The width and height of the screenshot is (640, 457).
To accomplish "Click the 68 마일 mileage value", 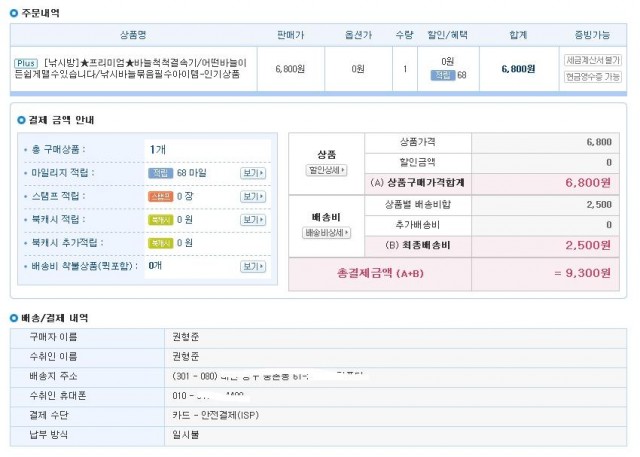I will click(x=192, y=173).
